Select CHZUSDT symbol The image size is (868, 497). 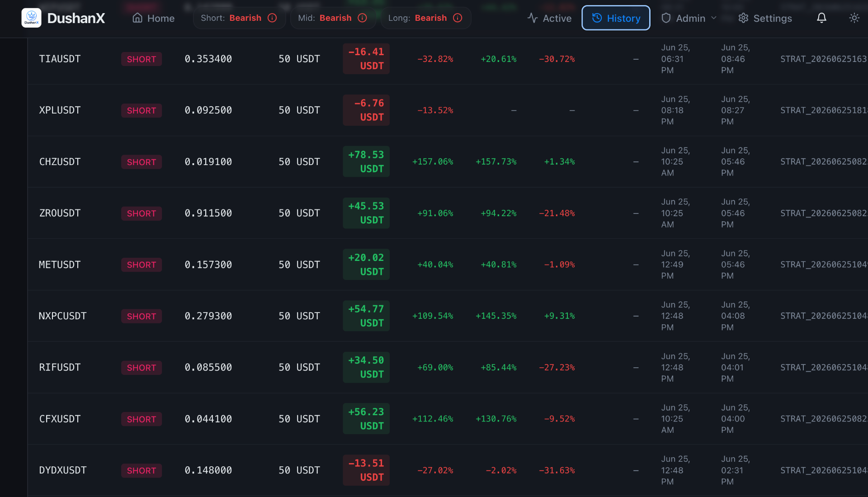[60, 162]
